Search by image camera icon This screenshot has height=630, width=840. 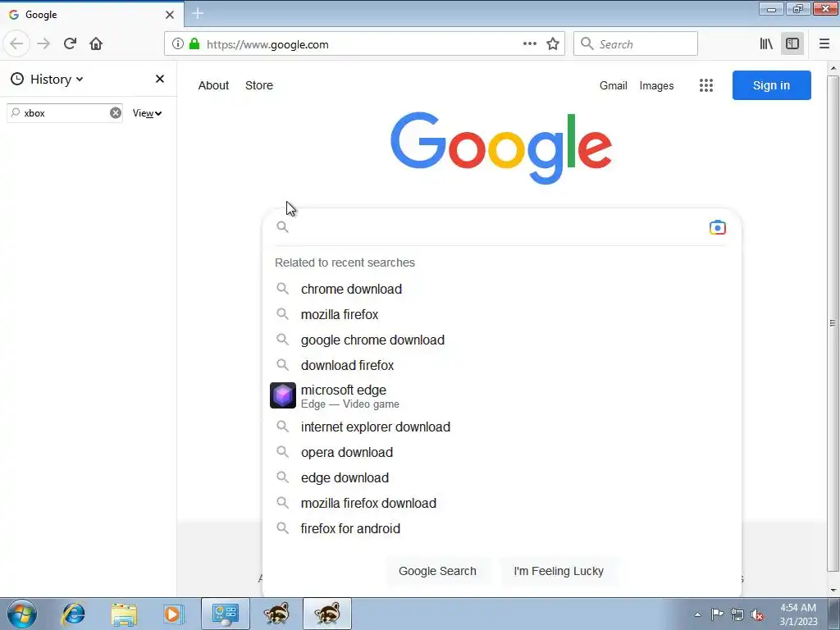click(x=717, y=228)
